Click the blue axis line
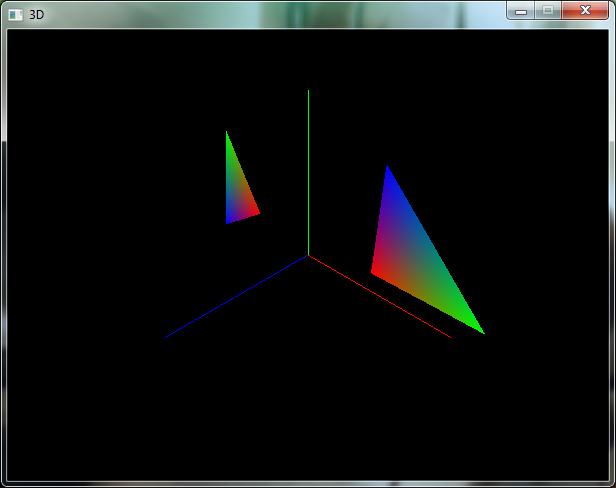 (x=236, y=297)
